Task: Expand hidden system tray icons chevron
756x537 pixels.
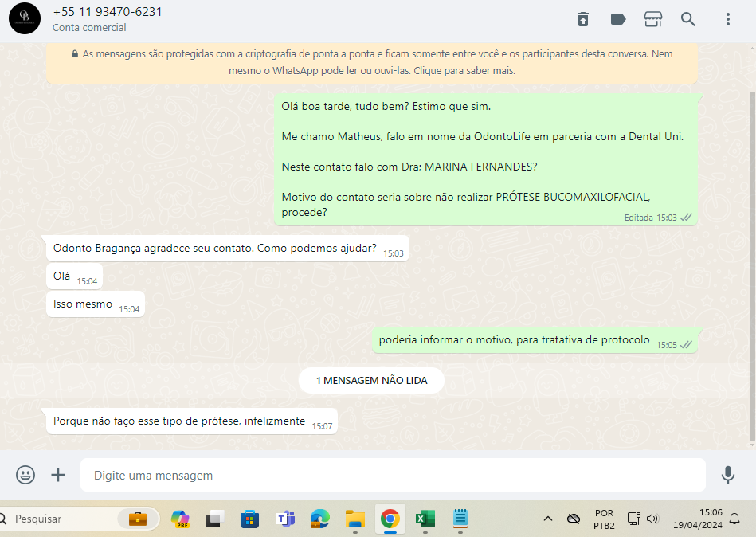Action: (548, 519)
